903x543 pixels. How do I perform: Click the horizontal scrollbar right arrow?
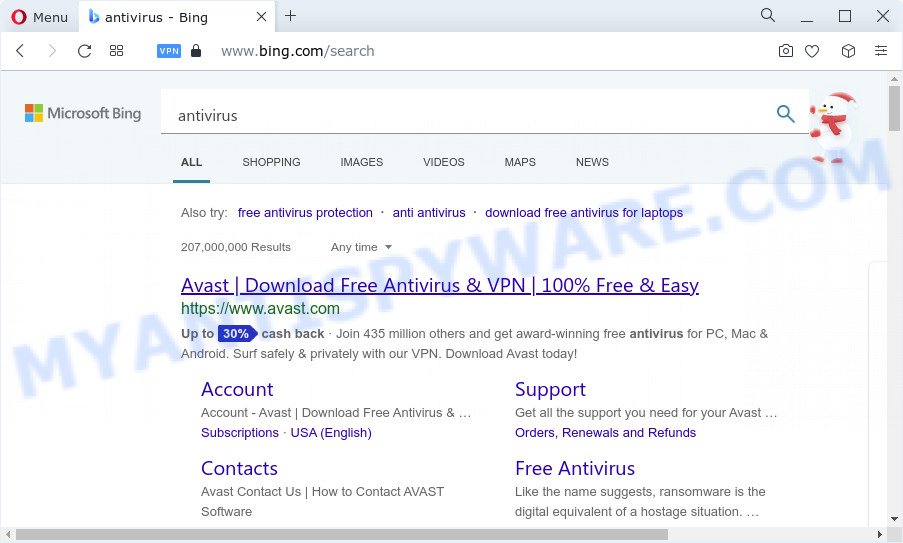click(x=879, y=534)
